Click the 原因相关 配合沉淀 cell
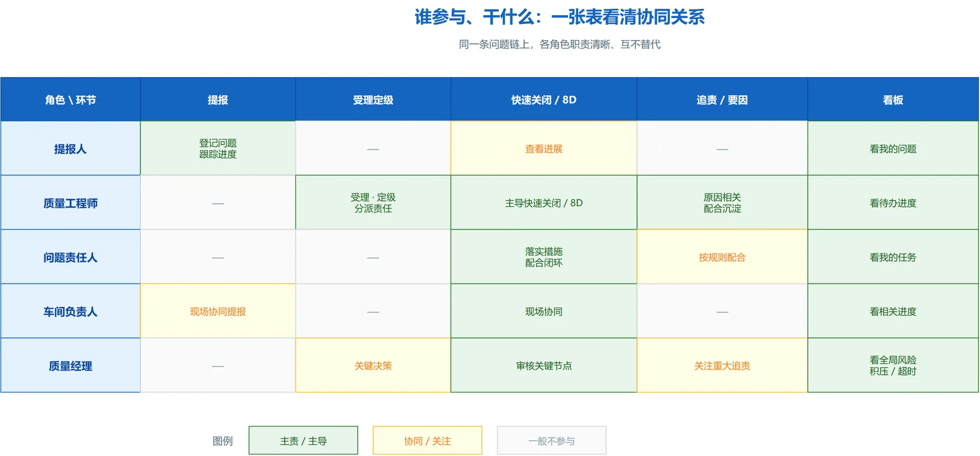 point(722,203)
